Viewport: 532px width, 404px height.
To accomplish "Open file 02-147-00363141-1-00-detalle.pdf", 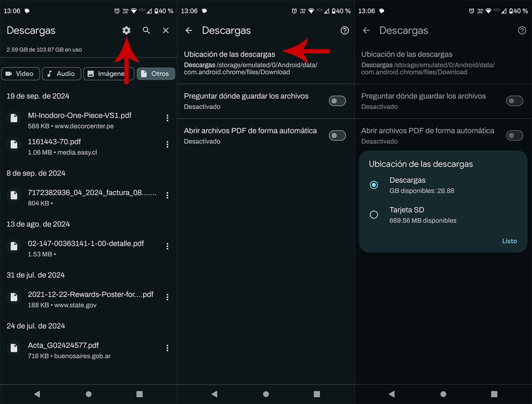I will coord(89,248).
